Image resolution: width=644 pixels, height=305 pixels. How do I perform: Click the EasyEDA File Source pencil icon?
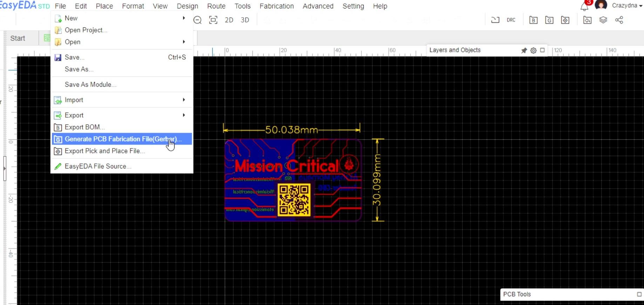coord(58,166)
